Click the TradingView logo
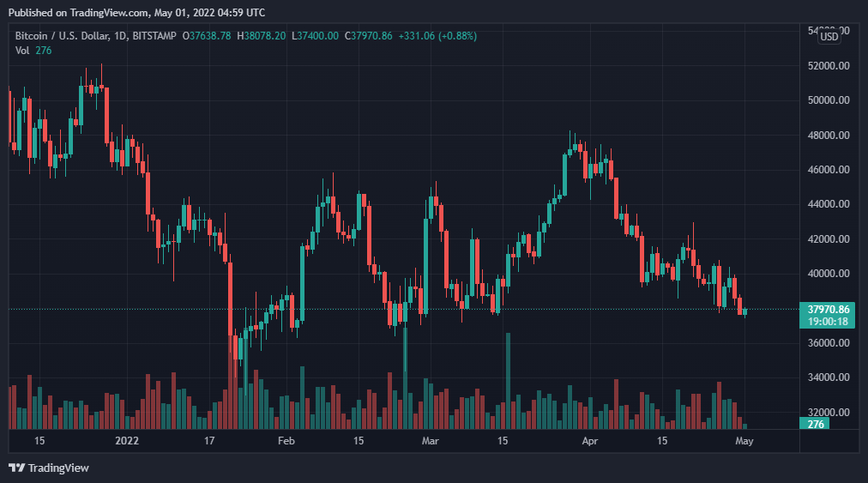Viewport: 868px width, 483px height. (x=49, y=468)
